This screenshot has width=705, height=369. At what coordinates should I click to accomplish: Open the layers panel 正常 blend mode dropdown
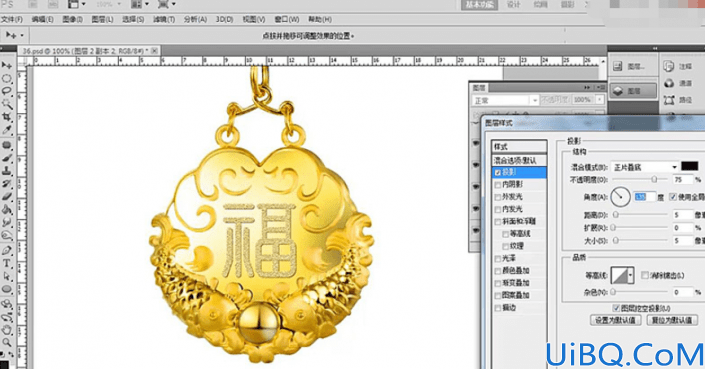click(505, 100)
